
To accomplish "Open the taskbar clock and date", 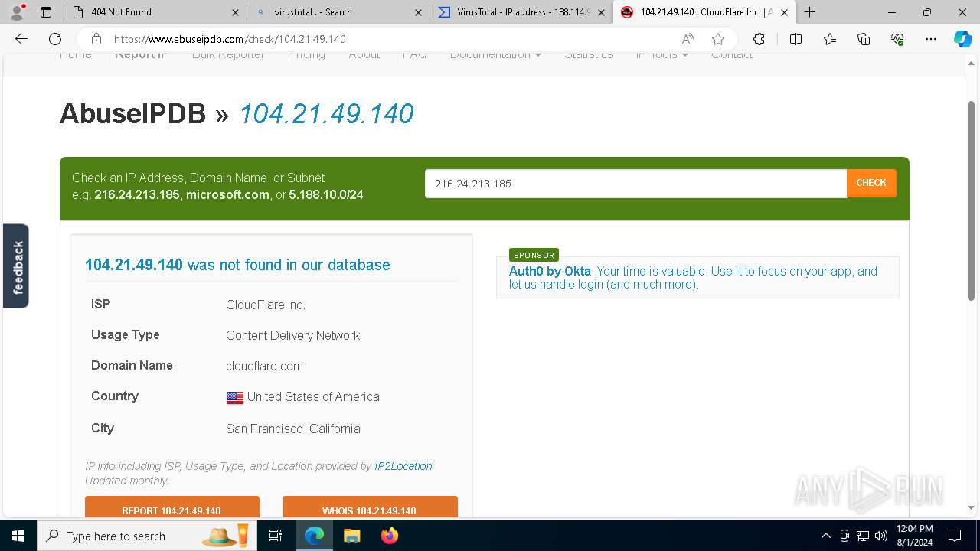I will pyautogui.click(x=914, y=536).
